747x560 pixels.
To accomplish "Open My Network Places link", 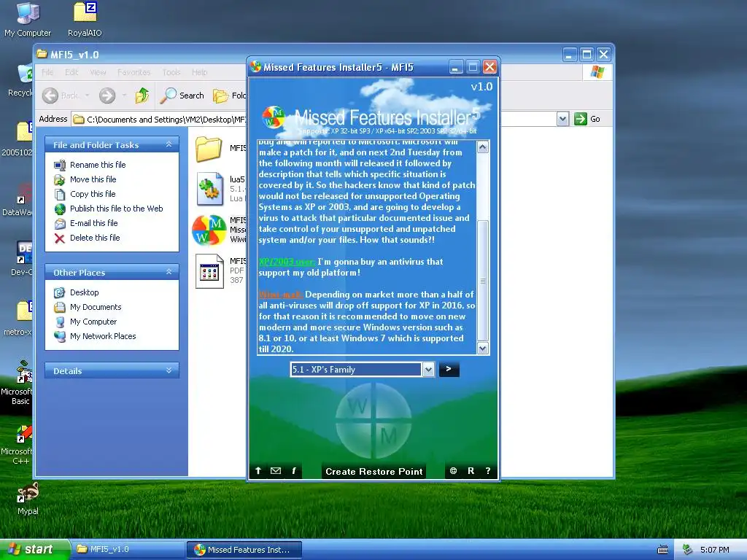I will click(x=103, y=336).
